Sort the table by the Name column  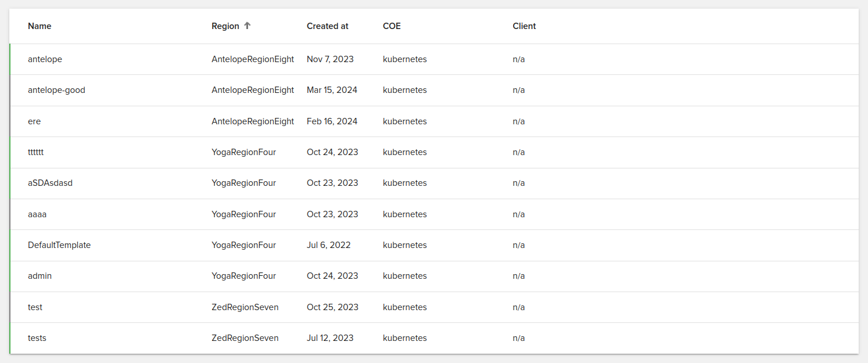[40, 26]
